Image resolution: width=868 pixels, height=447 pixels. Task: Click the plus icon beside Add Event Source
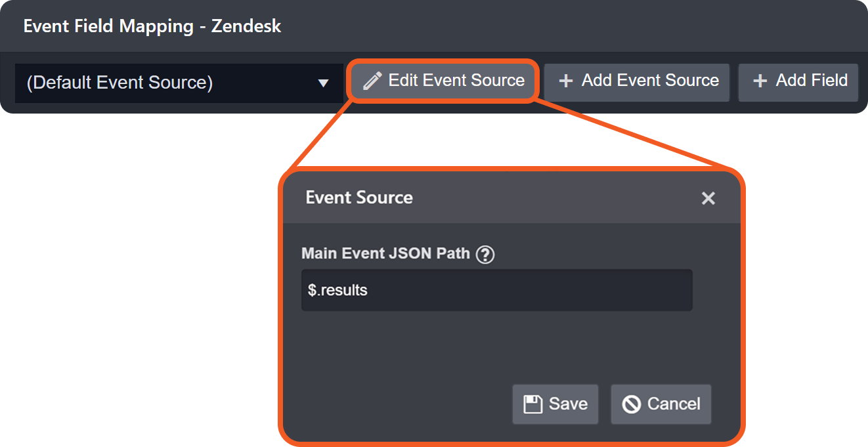[565, 81]
